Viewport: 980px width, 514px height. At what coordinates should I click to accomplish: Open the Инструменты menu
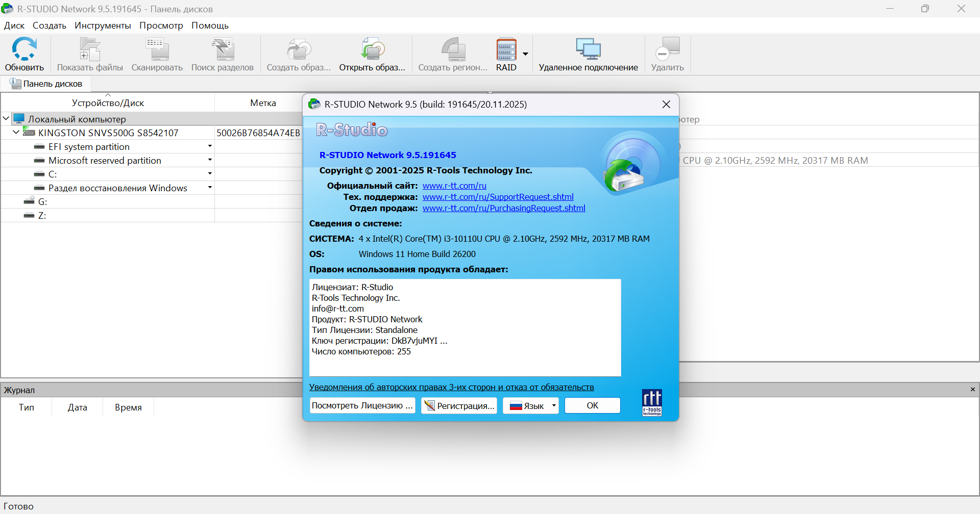(103, 25)
